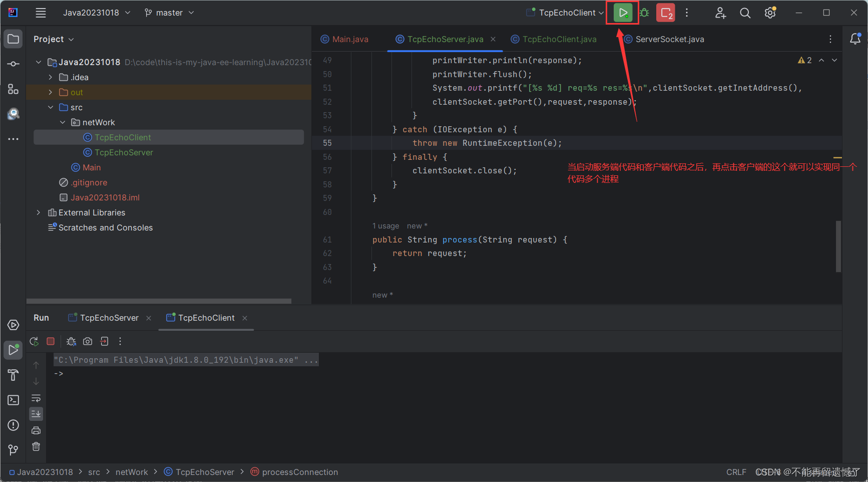This screenshot has height=482, width=868.
Task: Open the Commit tool window
Action: 14,64
